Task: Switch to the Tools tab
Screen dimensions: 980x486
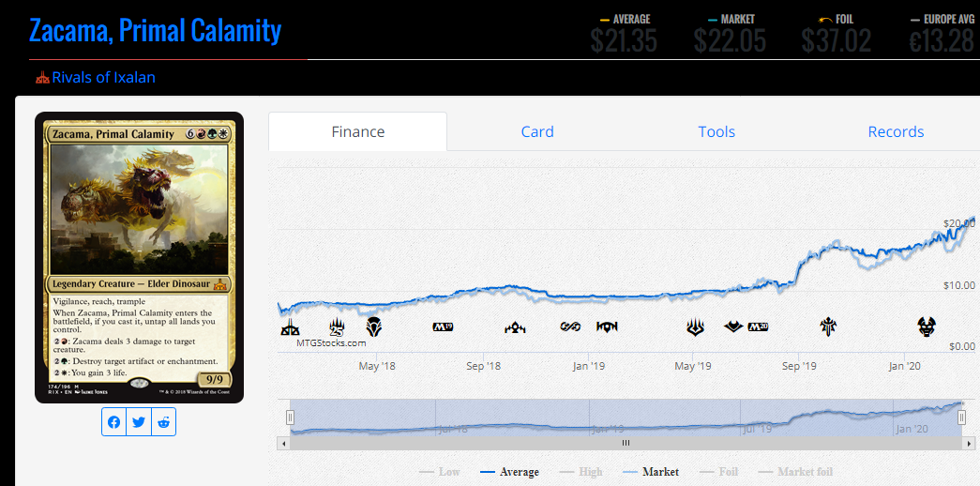Action: point(716,132)
